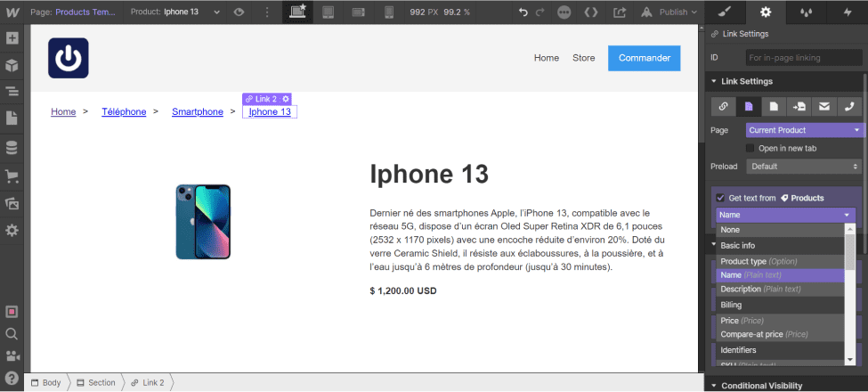Select Body in the breadcrumb bar
Image resolution: width=868 pixels, height=392 pixels.
(45, 382)
